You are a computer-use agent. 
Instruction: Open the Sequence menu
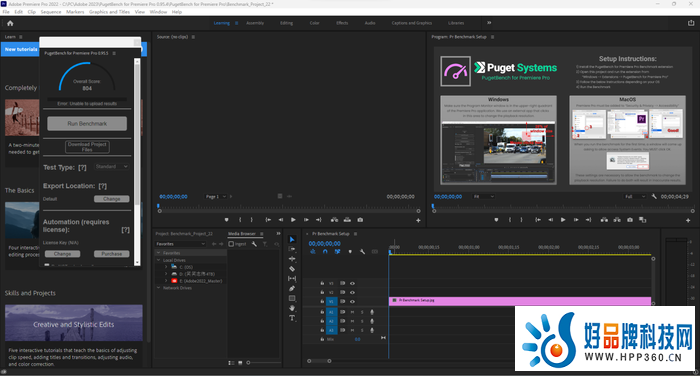click(x=51, y=12)
